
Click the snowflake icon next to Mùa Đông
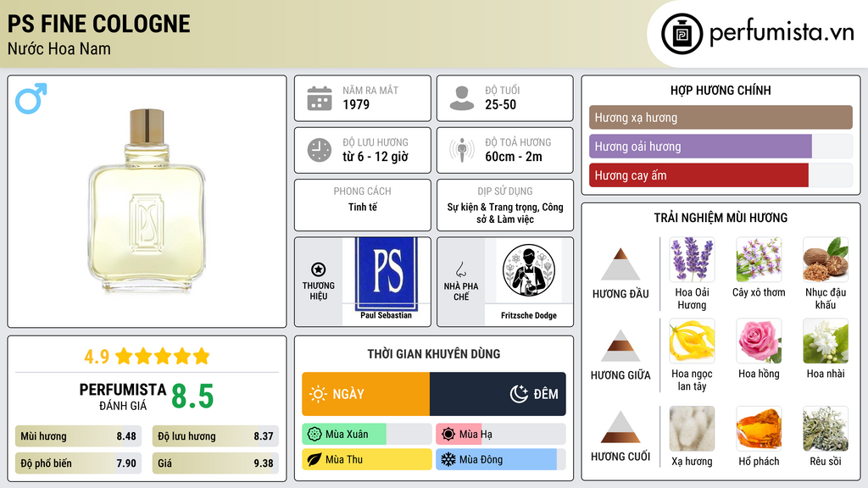448,459
